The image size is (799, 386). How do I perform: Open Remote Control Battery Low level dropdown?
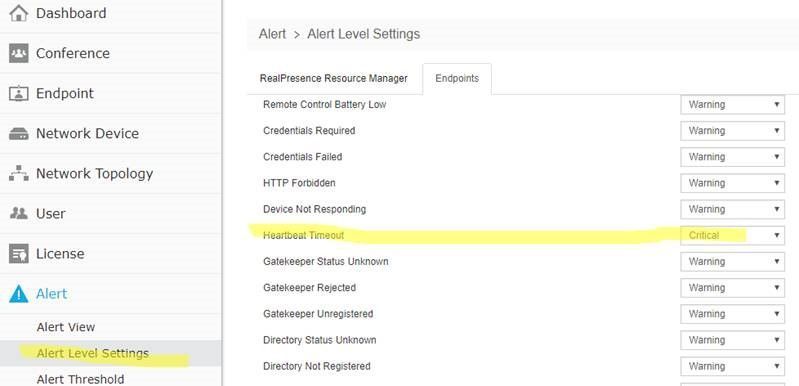732,104
